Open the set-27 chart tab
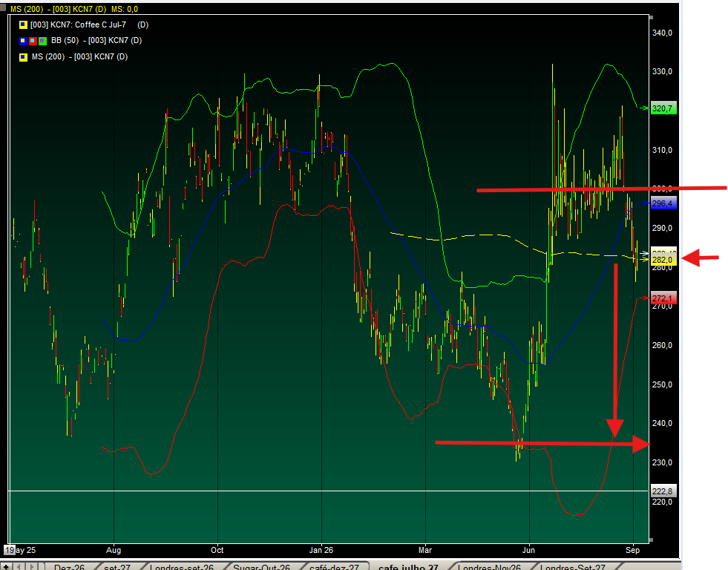Image resolution: width=728 pixels, height=570 pixels. 117,567
